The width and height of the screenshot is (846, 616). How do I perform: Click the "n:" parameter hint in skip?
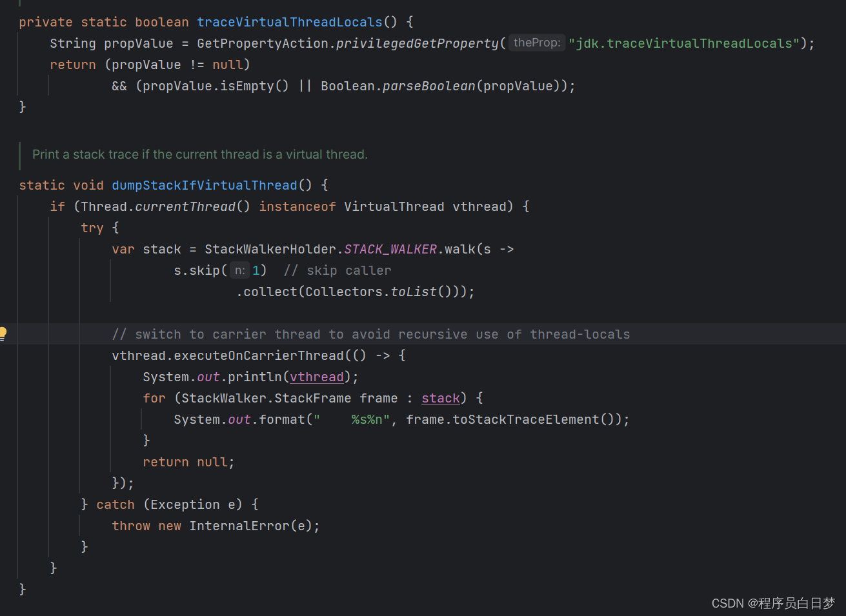coord(240,270)
